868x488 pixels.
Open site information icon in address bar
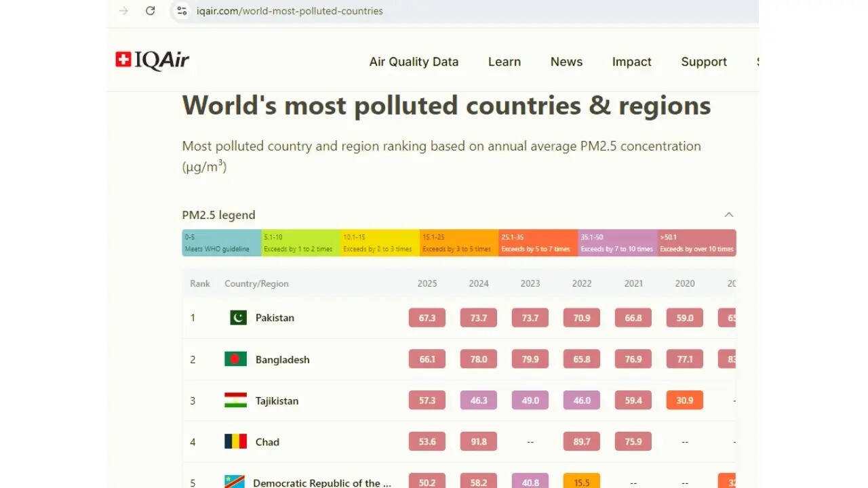coord(182,11)
